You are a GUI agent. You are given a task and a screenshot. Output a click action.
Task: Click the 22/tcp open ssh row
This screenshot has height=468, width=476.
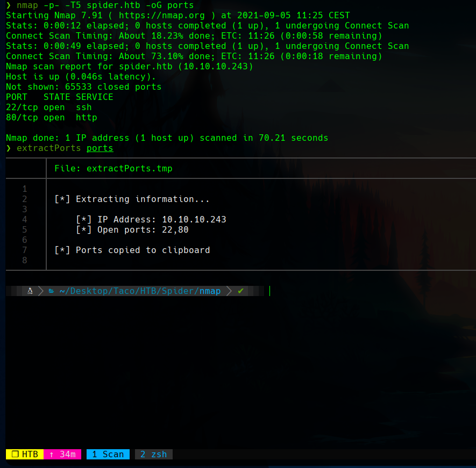48,107
